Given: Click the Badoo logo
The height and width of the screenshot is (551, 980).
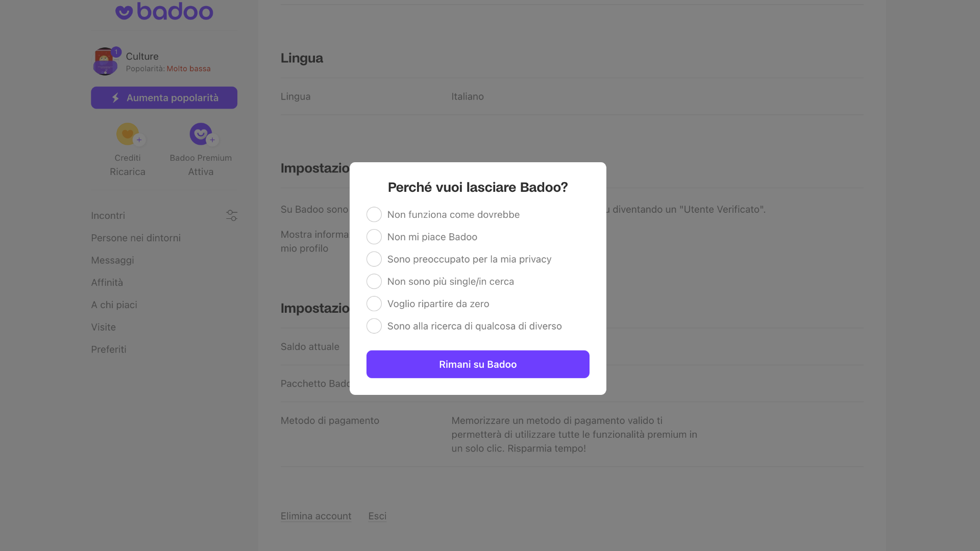Looking at the screenshot, I should (164, 11).
